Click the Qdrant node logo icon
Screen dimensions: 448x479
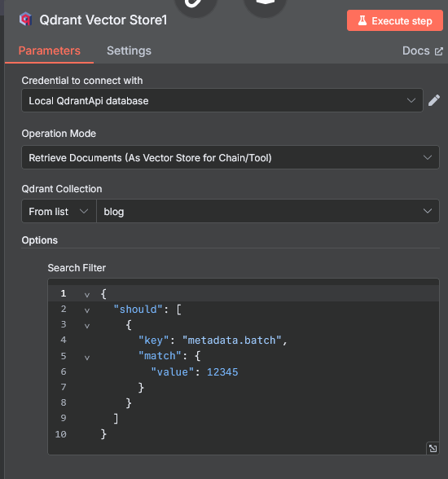(25, 20)
